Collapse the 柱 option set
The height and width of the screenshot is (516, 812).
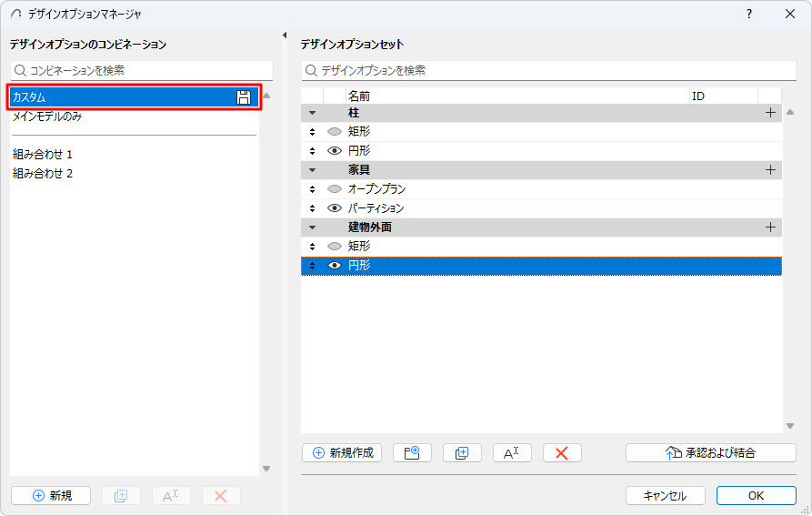coord(312,113)
